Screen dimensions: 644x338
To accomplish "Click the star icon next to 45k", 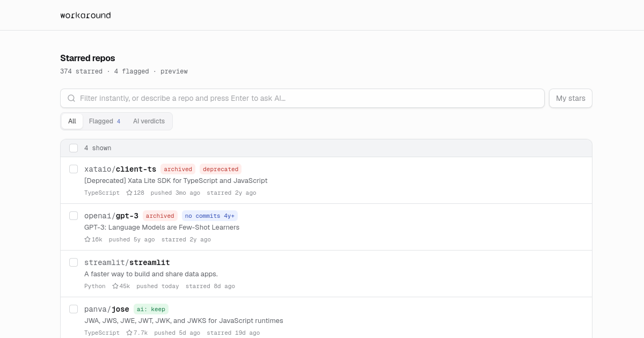I will pos(115,286).
